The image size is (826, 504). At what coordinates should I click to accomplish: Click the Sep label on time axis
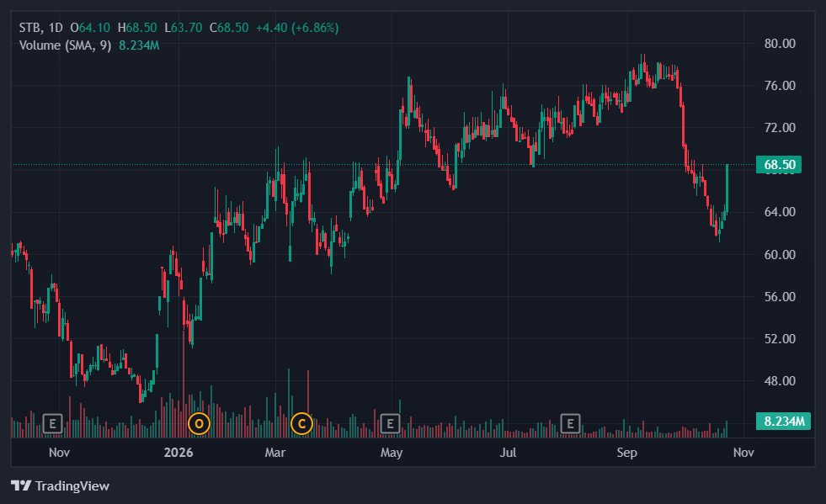(x=627, y=453)
